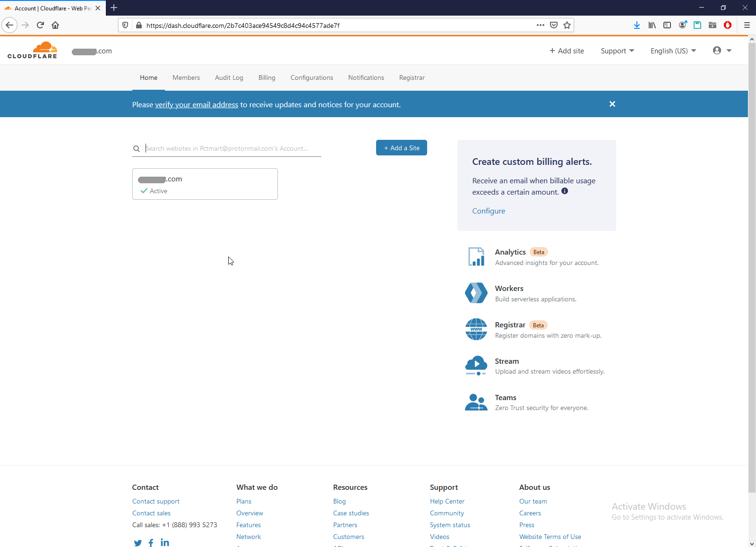Dismiss the verify email banner
The height and width of the screenshot is (547, 756).
point(612,104)
